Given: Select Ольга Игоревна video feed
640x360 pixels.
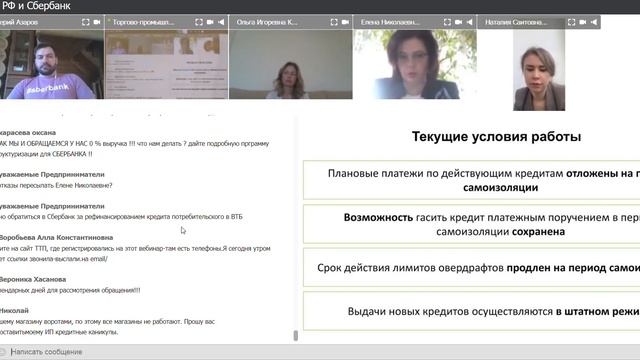Looking at the screenshot, I should (291, 64).
